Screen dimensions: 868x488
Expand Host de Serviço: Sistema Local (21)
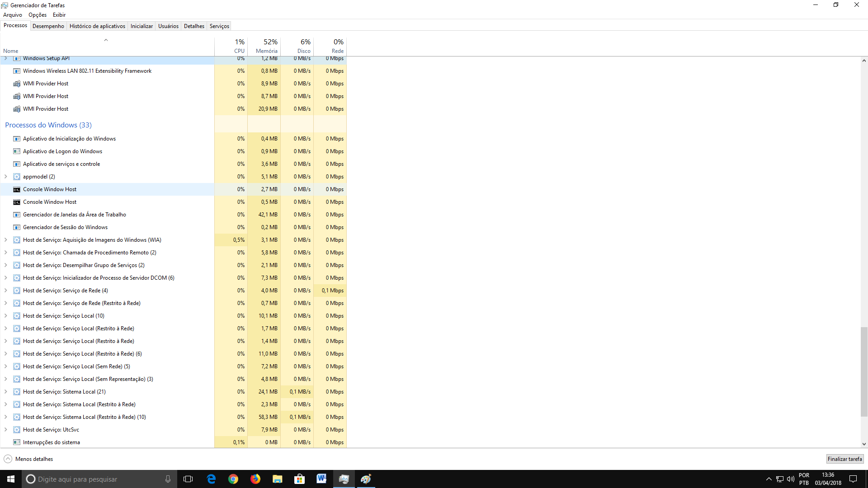tap(6, 392)
